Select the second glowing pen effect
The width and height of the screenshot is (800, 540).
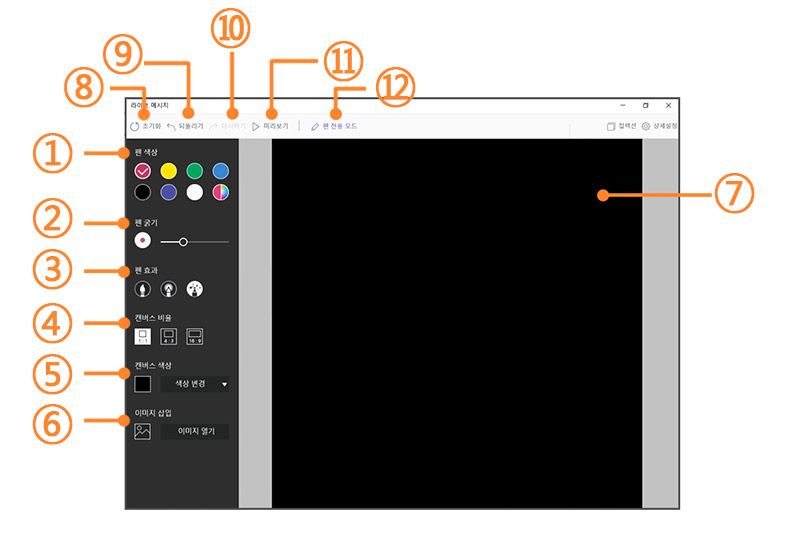point(169,289)
